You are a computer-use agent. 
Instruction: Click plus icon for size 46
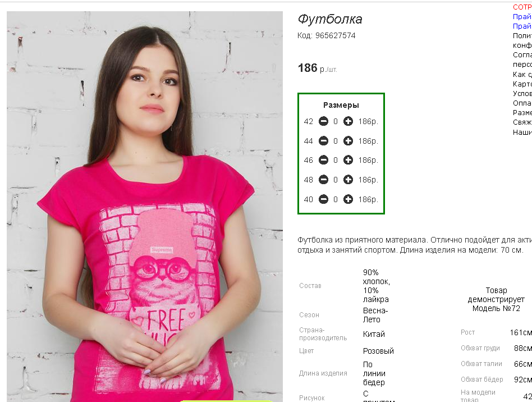[x=348, y=160]
